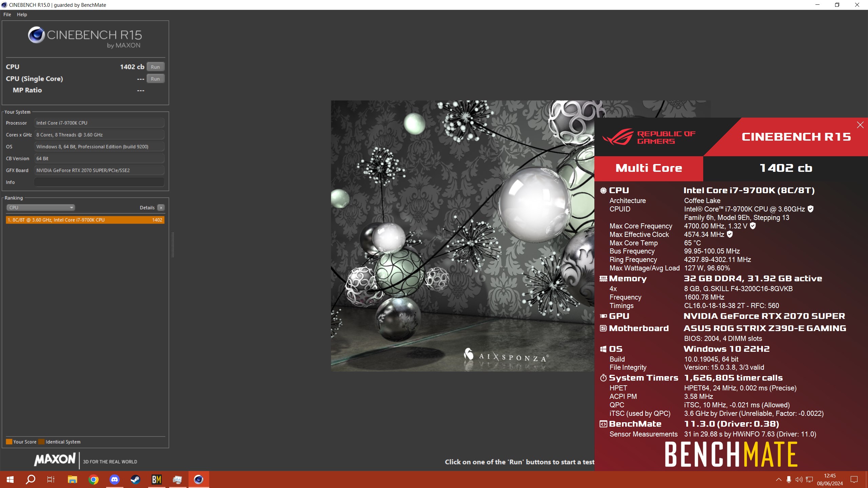
Task: Click the GFX Board field RTX 2070 SUPER
Action: pyautogui.click(x=99, y=170)
